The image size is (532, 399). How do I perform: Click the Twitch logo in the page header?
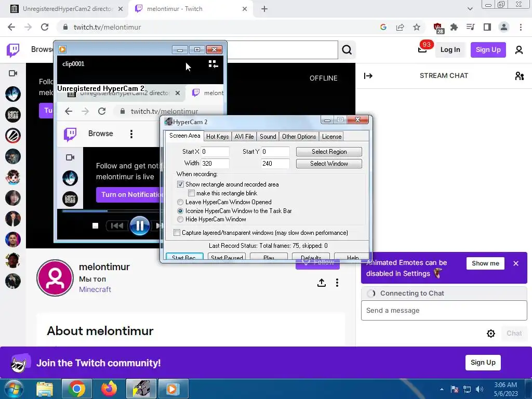(13, 50)
